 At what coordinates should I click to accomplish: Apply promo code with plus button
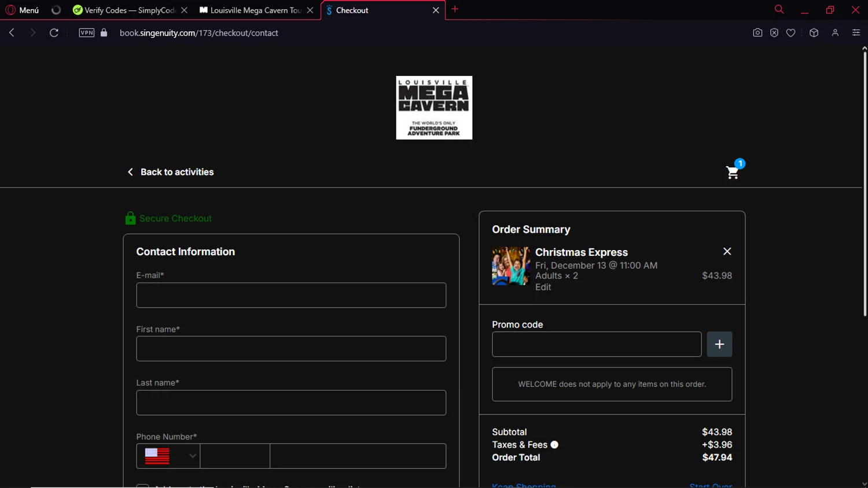tap(719, 344)
